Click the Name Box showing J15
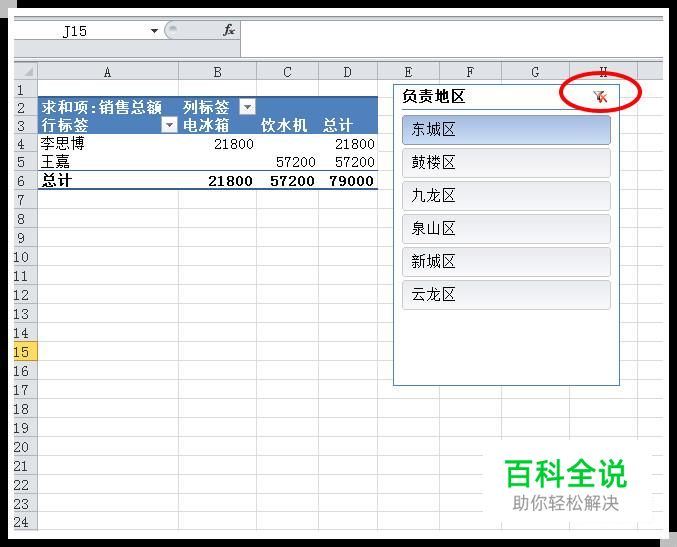Viewport: 677px width, 547px height. (x=82, y=31)
